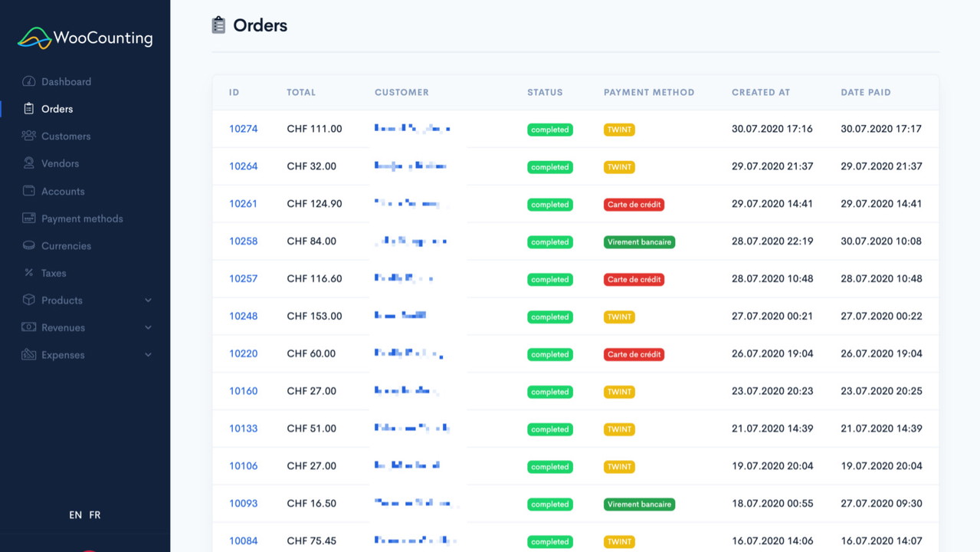
Task: Open order 10258 link
Action: click(x=243, y=241)
